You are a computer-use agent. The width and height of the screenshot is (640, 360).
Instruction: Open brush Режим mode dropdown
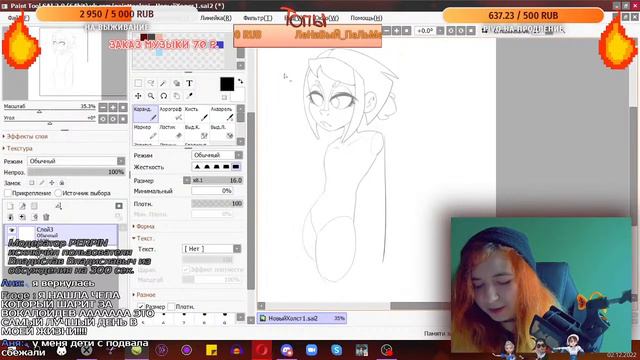tap(217, 156)
